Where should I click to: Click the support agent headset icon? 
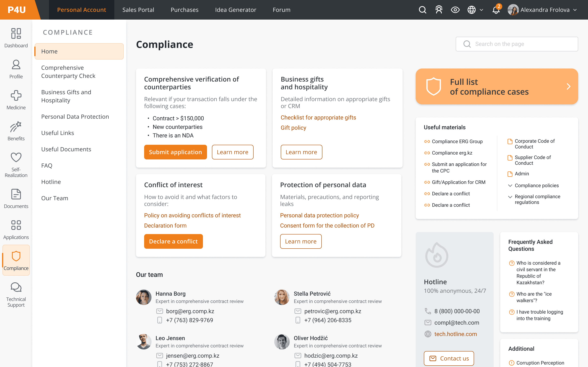(439, 10)
